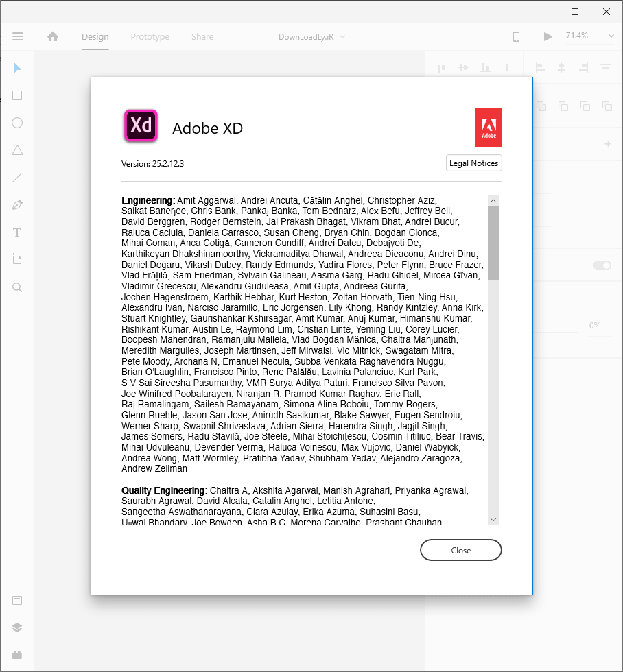Click the 71.4% zoom value field
Image resolution: width=623 pixels, height=672 pixels.
point(577,36)
